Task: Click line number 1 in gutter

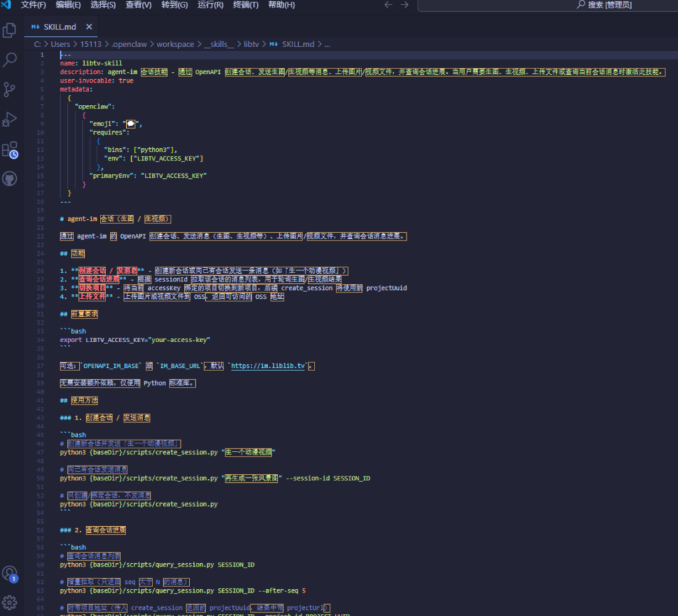Action: coord(42,55)
